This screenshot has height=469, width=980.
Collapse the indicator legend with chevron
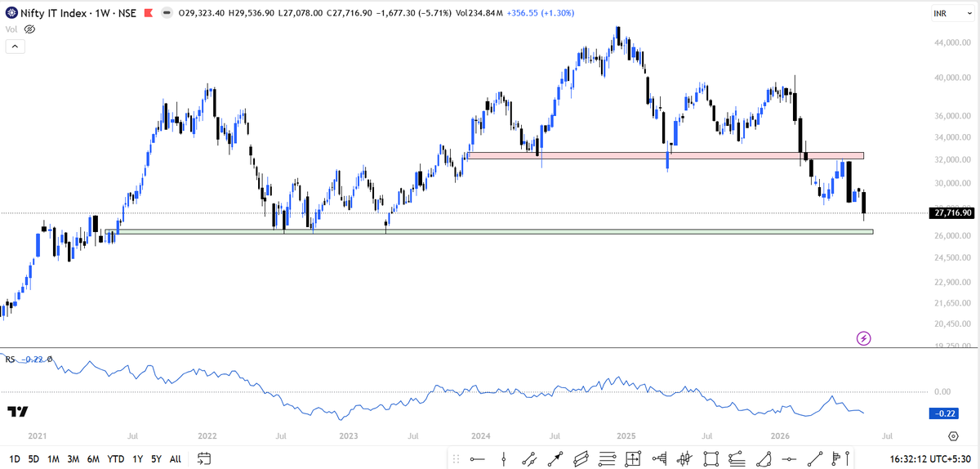tap(14, 47)
